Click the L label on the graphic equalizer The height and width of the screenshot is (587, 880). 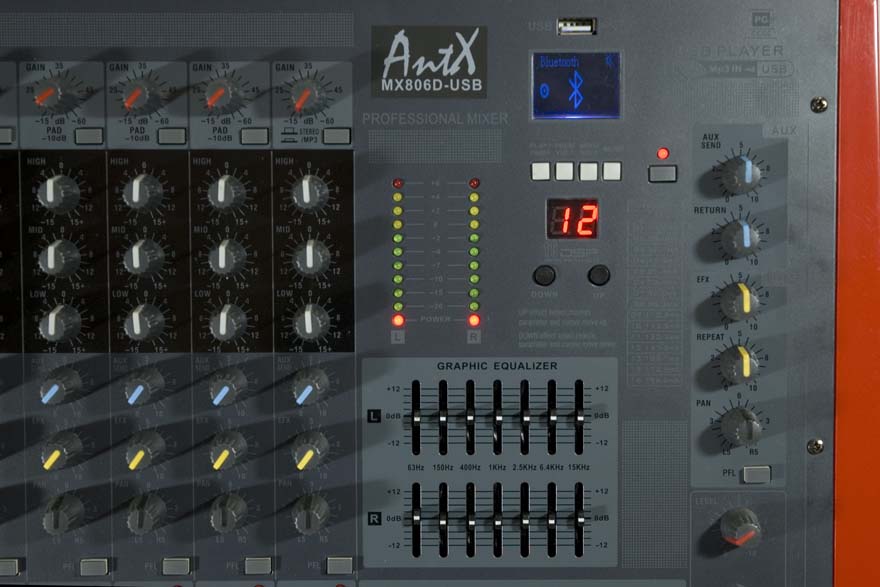374,416
